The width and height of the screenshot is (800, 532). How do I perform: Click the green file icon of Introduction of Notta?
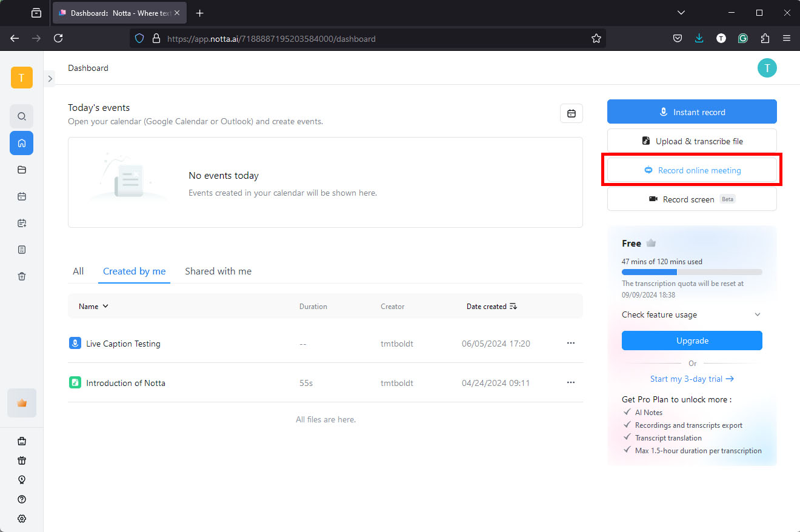[75, 383]
